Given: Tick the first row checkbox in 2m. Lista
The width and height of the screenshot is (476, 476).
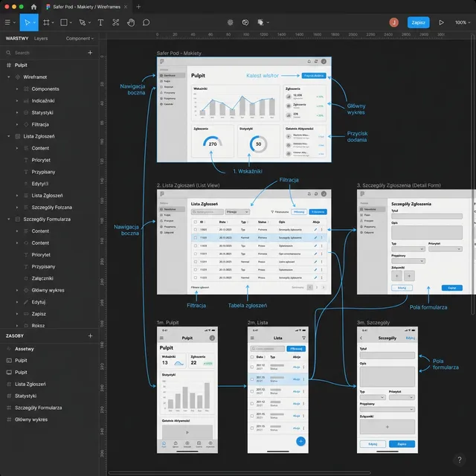Looking at the screenshot, I should coord(252,367).
